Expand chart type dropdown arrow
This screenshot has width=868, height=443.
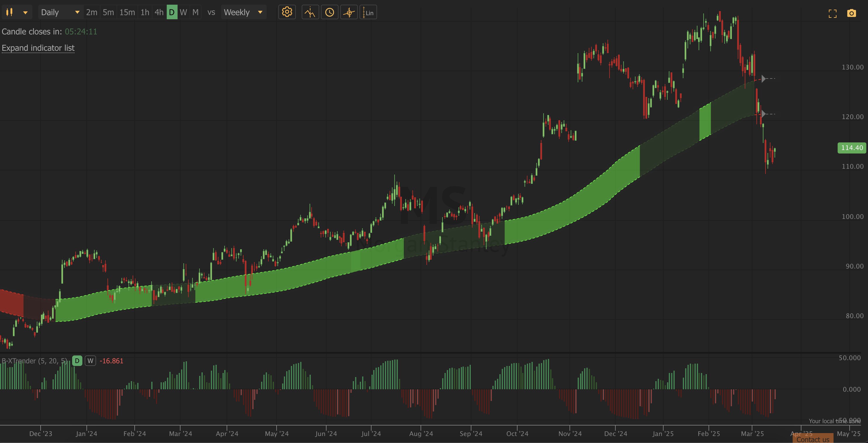click(25, 13)
